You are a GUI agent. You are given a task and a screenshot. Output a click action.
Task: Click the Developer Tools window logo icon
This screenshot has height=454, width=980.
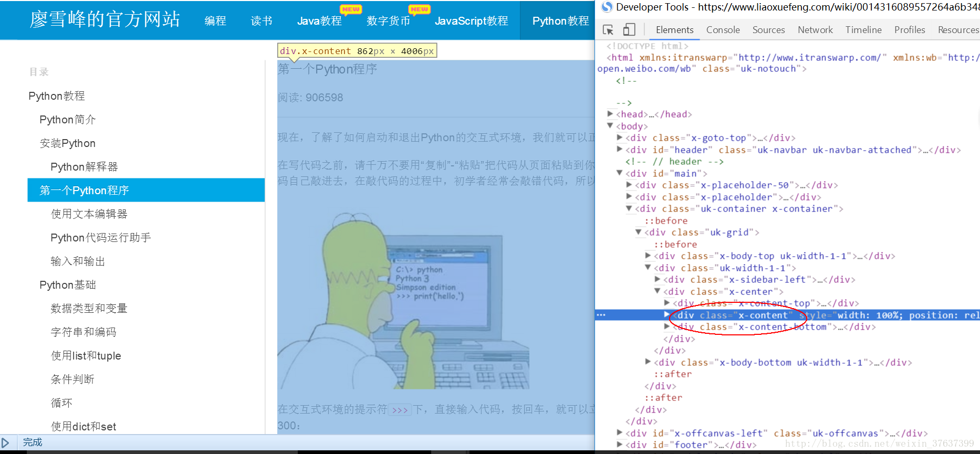pyautogui.click(x=607, y=7)
